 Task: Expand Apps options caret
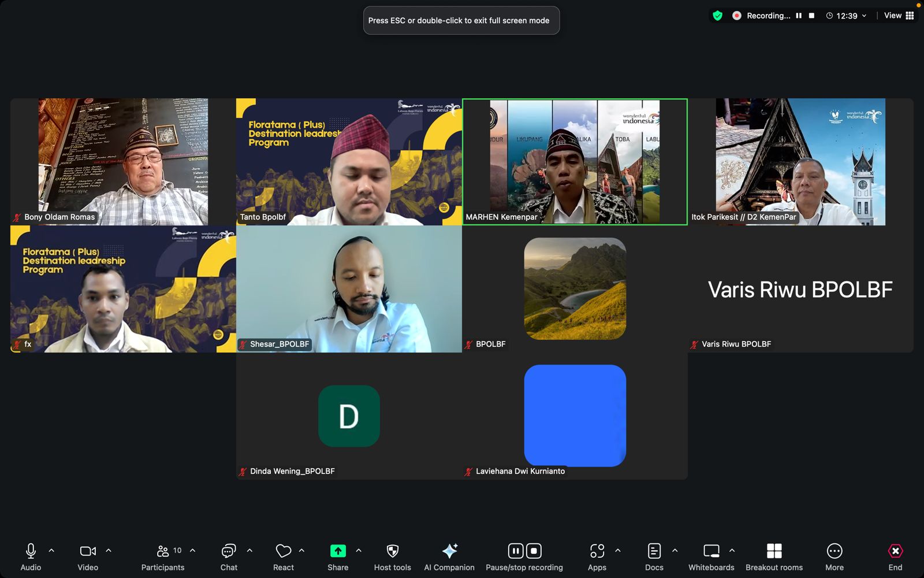[618, 551]
